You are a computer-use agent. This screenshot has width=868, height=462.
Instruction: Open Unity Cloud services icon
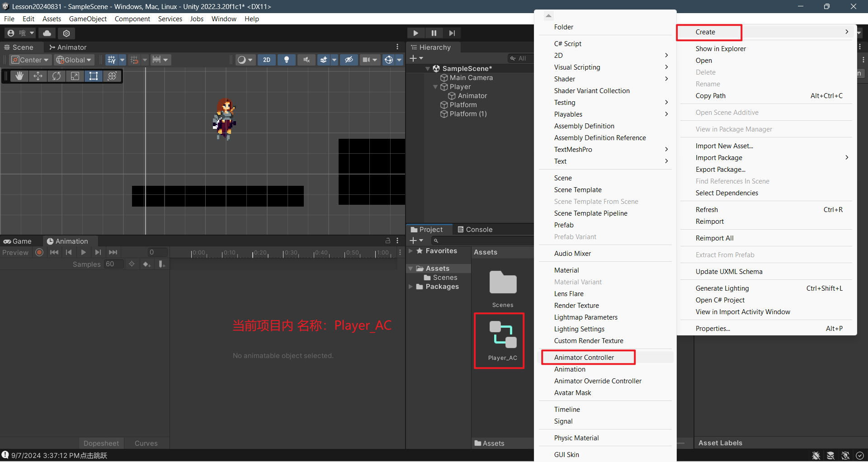(x=47, y=33)
